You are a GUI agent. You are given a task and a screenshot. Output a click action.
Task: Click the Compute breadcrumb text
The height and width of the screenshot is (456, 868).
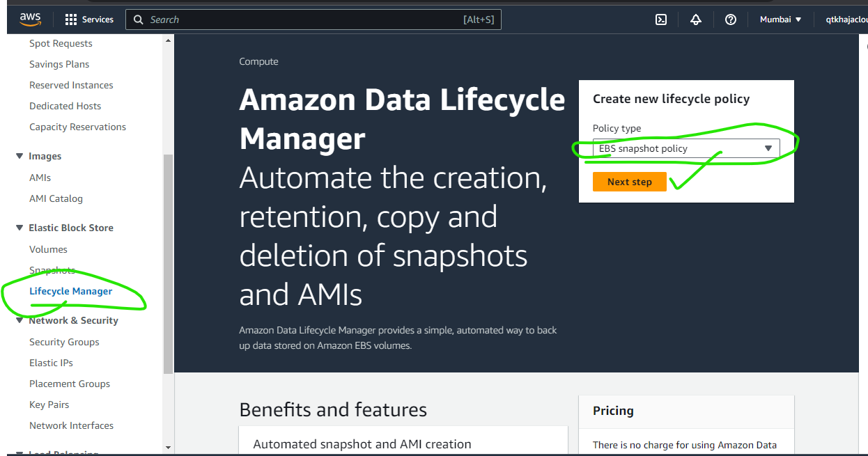(x=258, y=61)
